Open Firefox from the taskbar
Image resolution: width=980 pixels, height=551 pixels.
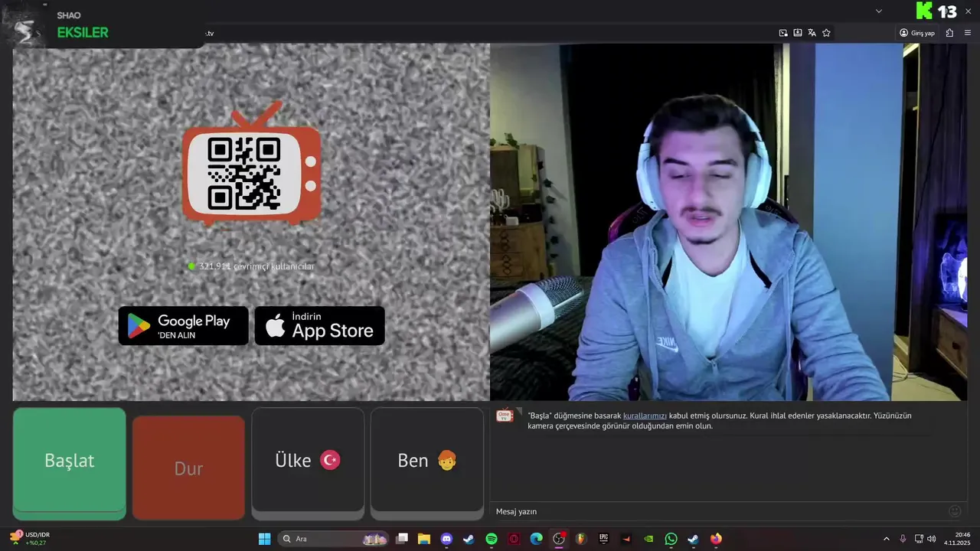(x=716, y=539)
